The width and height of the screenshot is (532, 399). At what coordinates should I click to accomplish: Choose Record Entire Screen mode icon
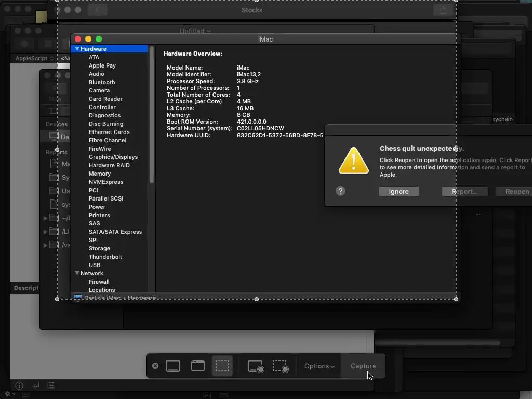pyautogui.click(x=256, y=366)
